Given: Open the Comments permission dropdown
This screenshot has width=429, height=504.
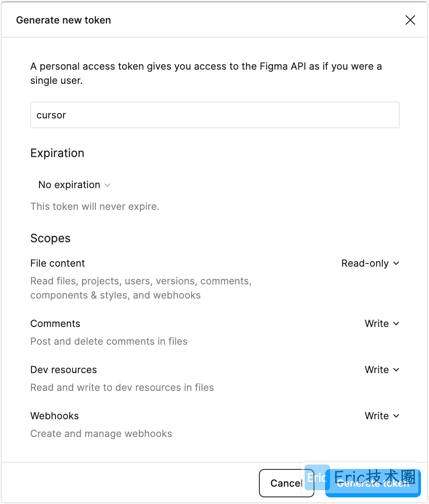Looking at the screenshot, I should [381, 323].
